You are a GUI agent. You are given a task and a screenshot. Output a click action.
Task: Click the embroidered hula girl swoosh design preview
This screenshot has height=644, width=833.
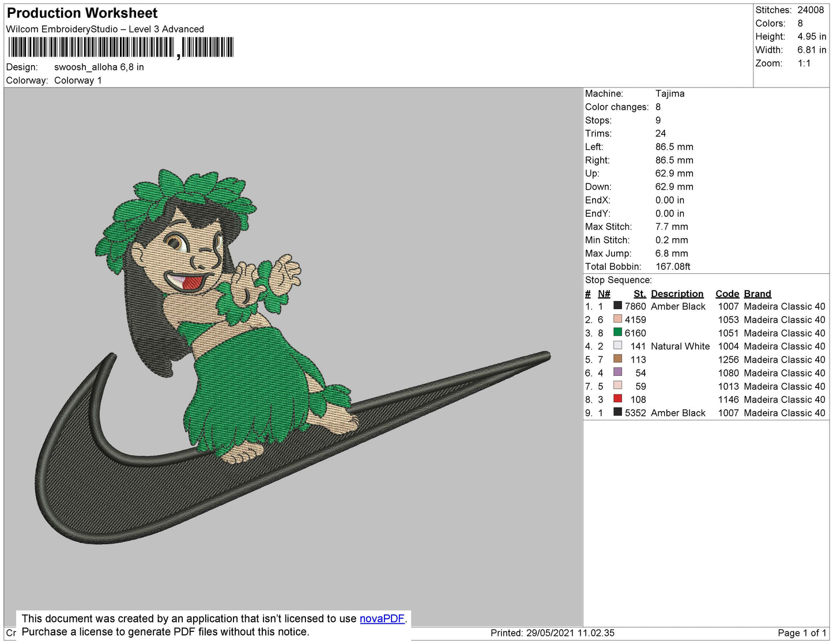[293, 356]
